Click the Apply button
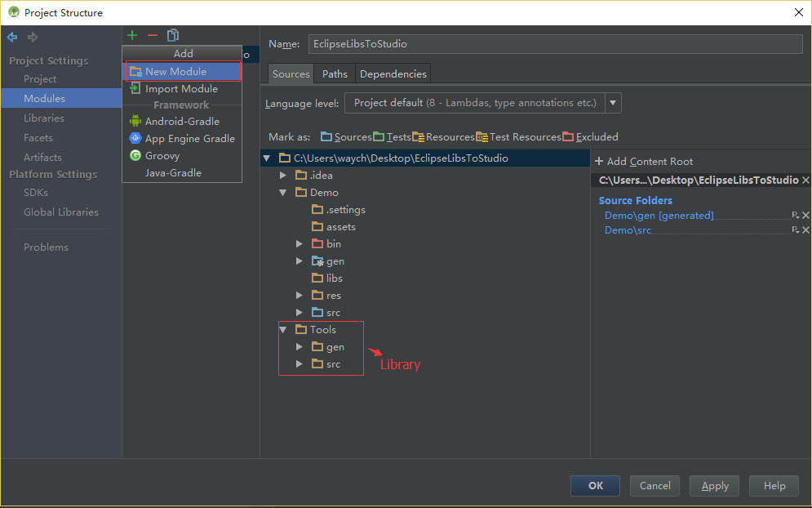Screen dimensions: 812x508 coord(715,486)
